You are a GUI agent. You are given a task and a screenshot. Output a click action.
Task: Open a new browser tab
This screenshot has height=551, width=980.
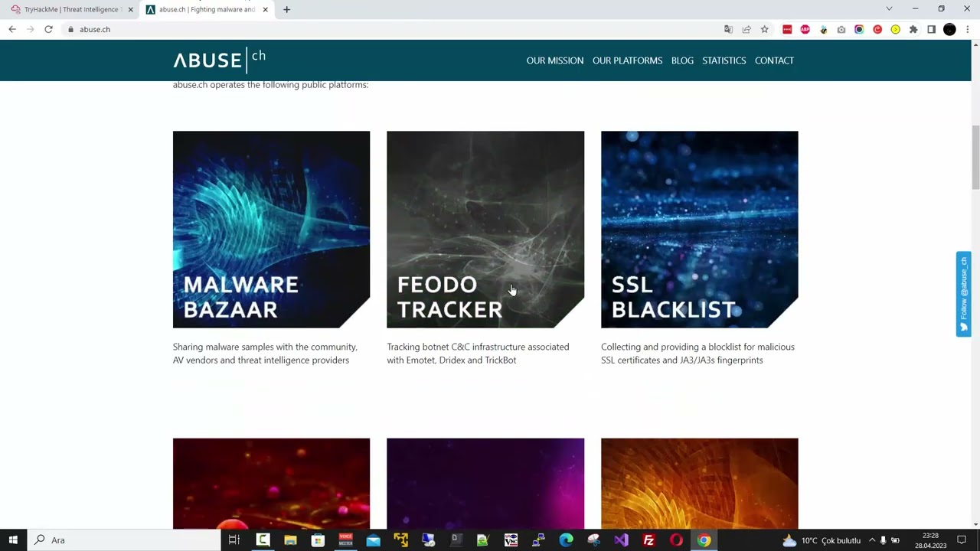coord(286,9)
